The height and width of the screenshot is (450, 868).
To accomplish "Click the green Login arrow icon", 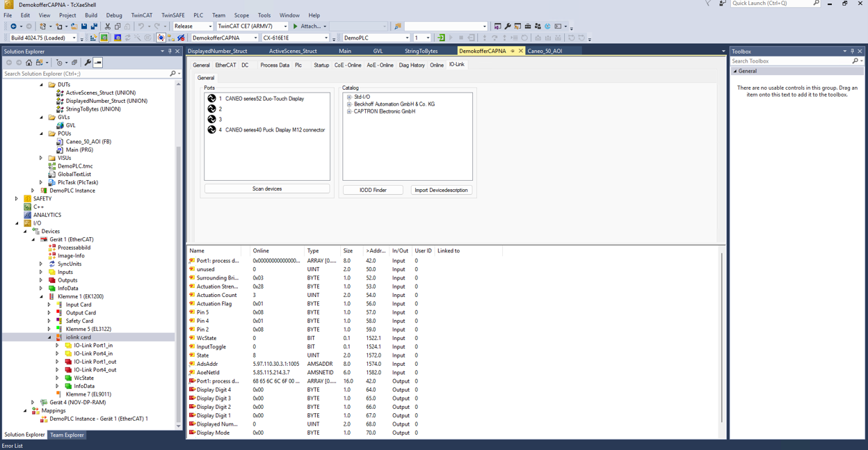I will [441, 38].
